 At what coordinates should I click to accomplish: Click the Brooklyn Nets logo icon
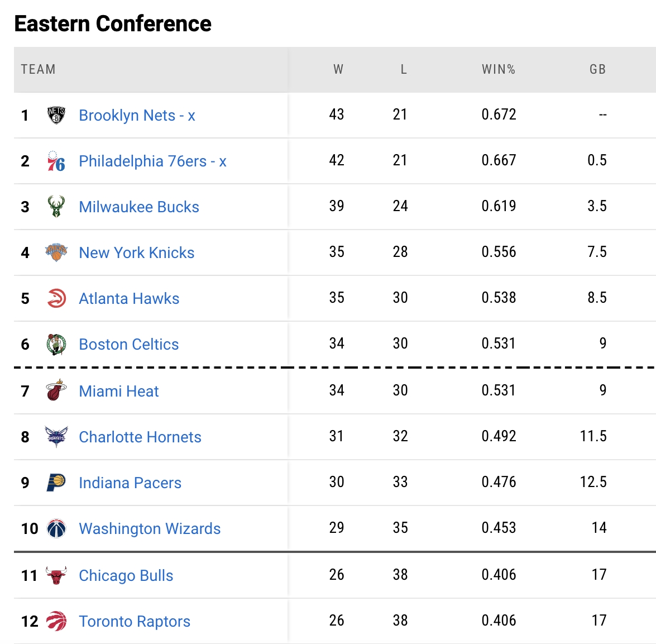click(x=56, y=115)
